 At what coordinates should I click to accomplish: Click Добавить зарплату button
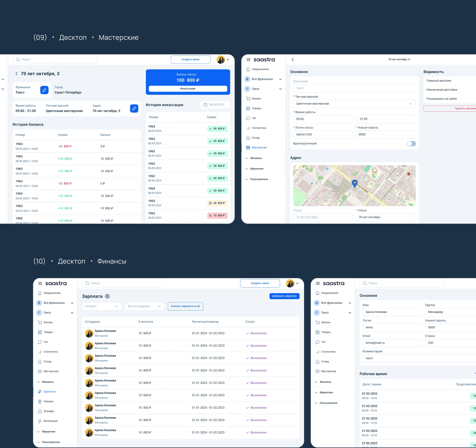284,296
